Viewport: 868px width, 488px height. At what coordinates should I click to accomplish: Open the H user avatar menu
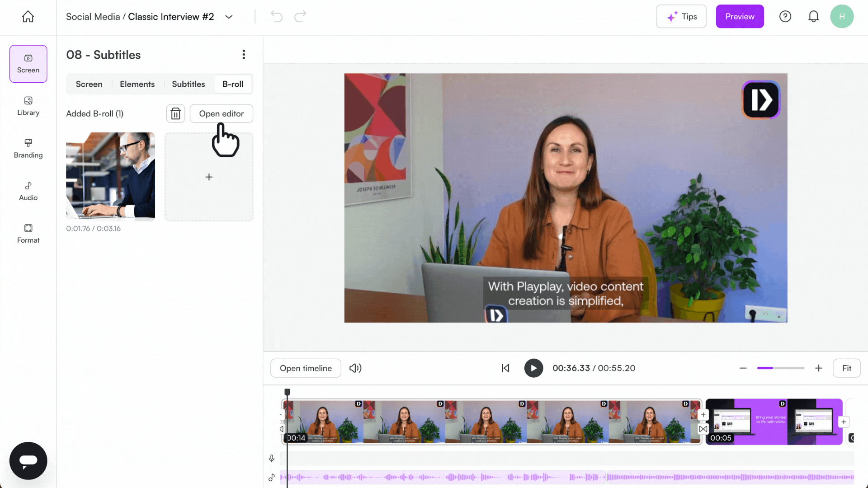[841, 17]
